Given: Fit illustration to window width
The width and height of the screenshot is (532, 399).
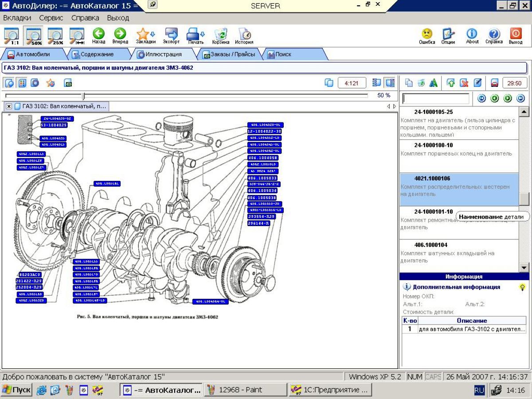Looking at the screenshot, I should tap(77, 36).
